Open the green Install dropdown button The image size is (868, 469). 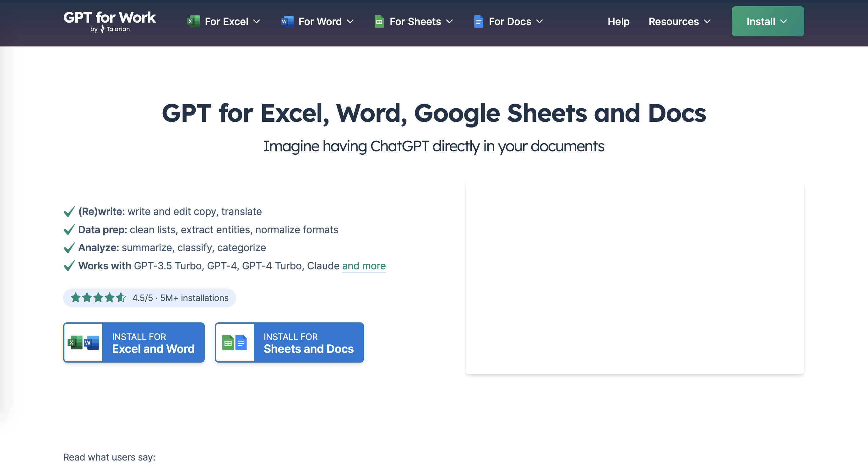click(x=768, y=22)
